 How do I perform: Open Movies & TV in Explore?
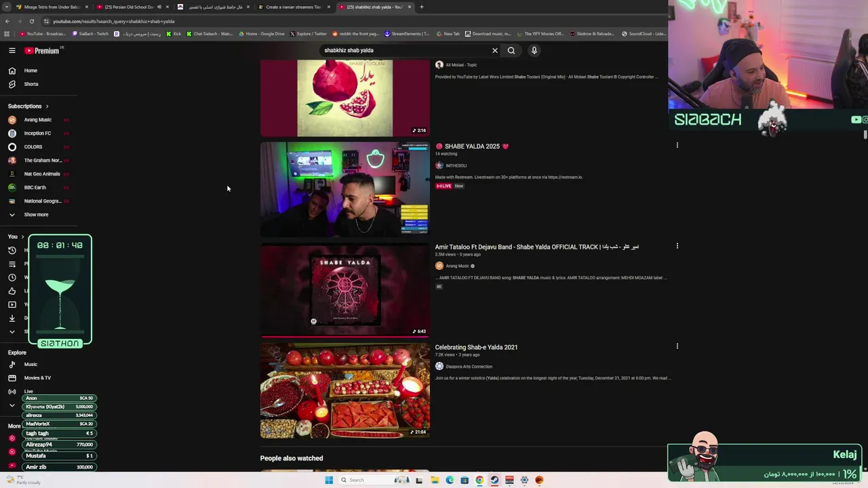point(39,378)
